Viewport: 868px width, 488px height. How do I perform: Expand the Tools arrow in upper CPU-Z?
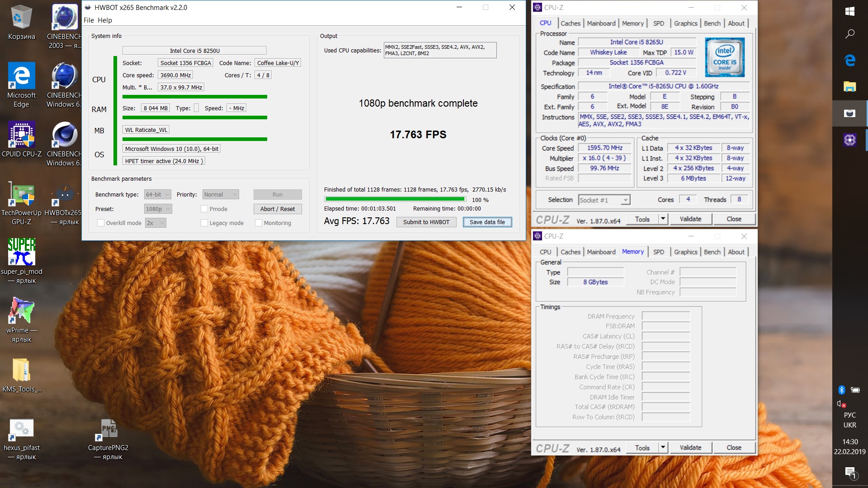(x=663, y=219)
